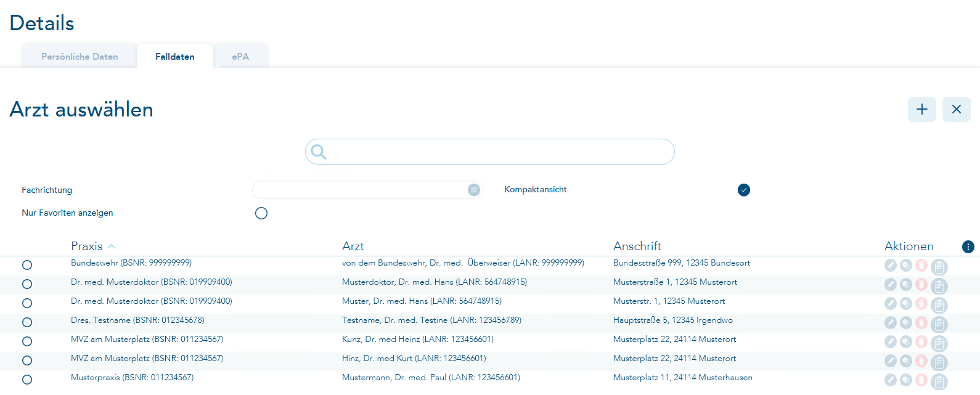980x395 pixels.
Task: Delete the Dres. Testname row
Action: (x=921, y=322)
